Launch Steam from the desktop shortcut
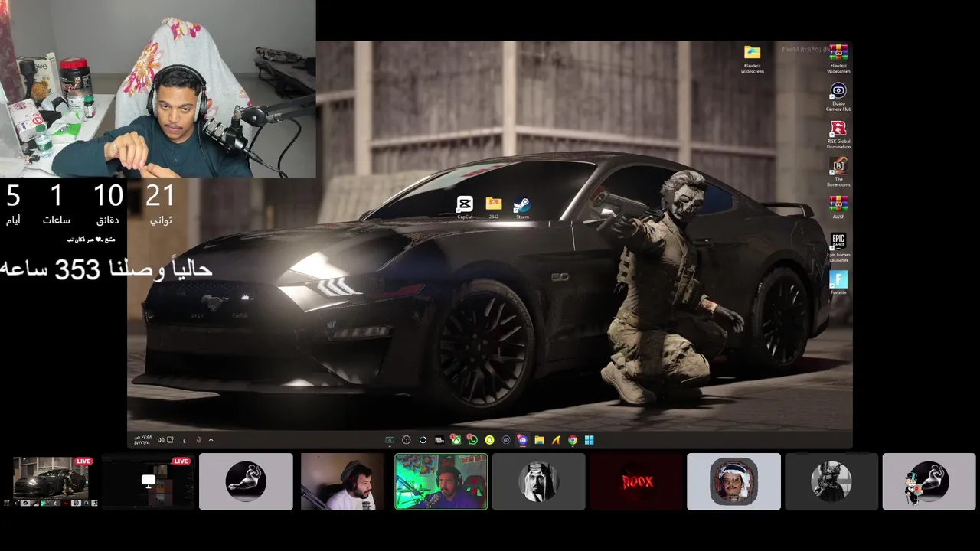980x551 pixels. [521, 207]
